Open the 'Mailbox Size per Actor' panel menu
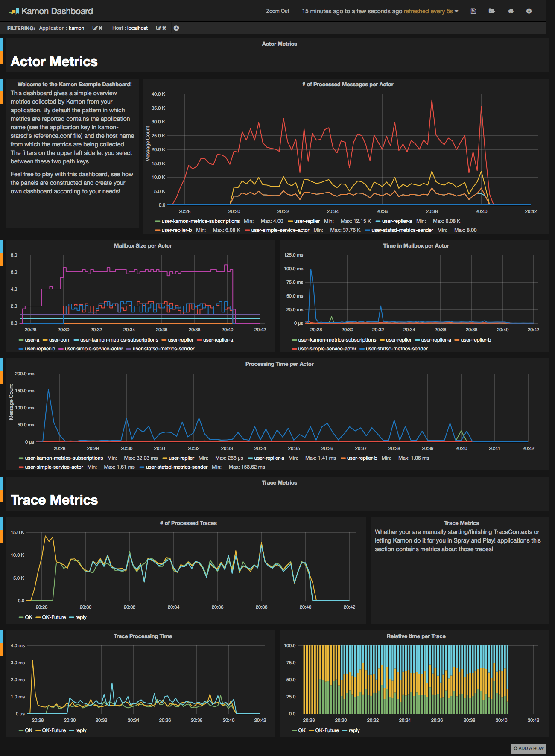 coord(143,246)
